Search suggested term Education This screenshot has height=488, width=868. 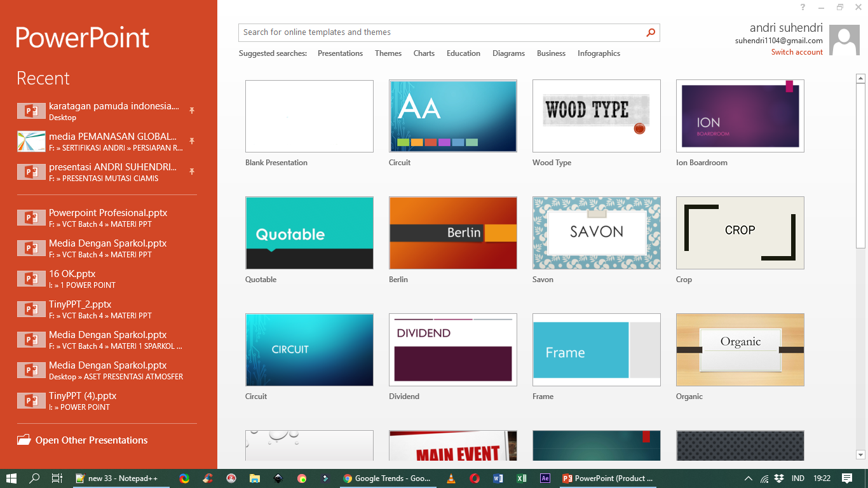pyautogui.click(x=463, y=53)
